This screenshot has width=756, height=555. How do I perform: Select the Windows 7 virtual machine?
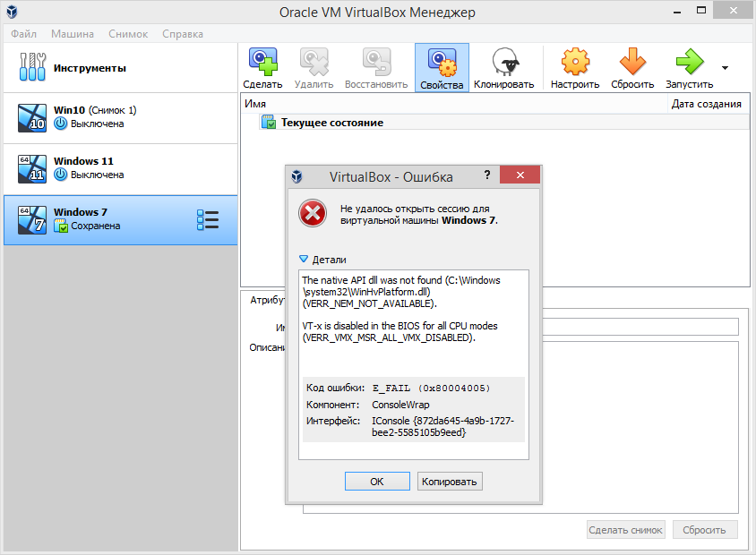point(121,219)
